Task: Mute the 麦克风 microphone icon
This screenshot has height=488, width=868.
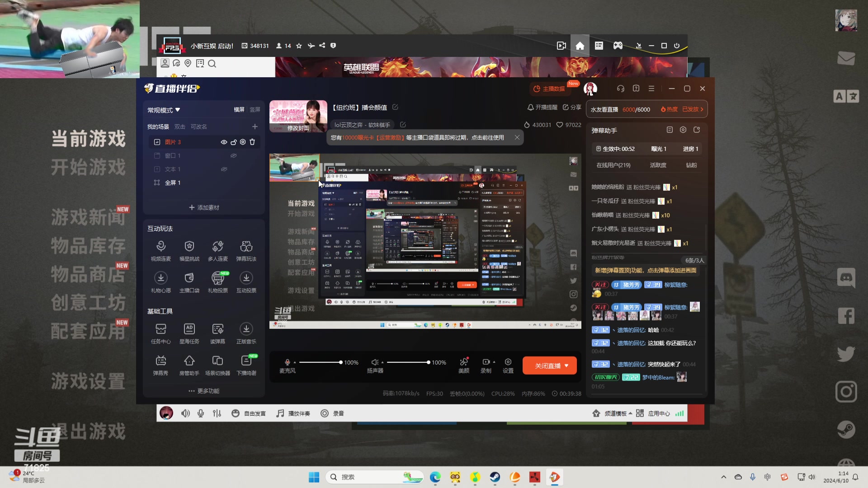Action: tap(287, 362)
